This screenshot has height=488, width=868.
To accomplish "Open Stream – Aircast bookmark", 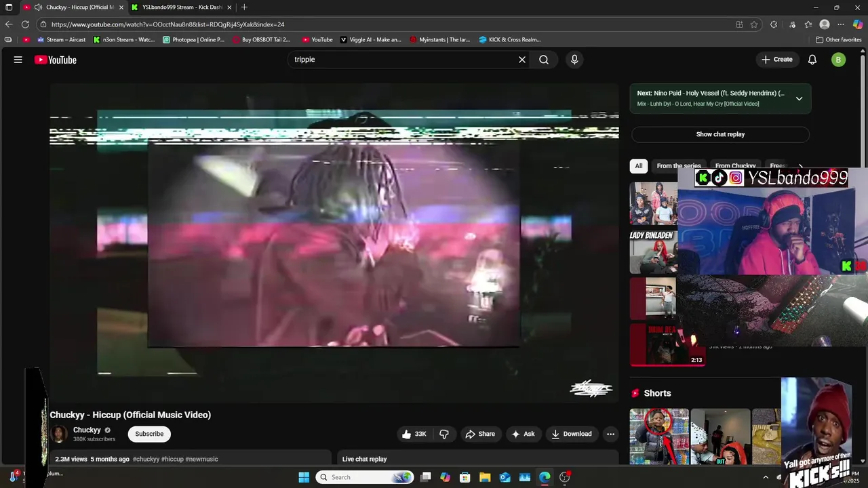I will point(60,39).
